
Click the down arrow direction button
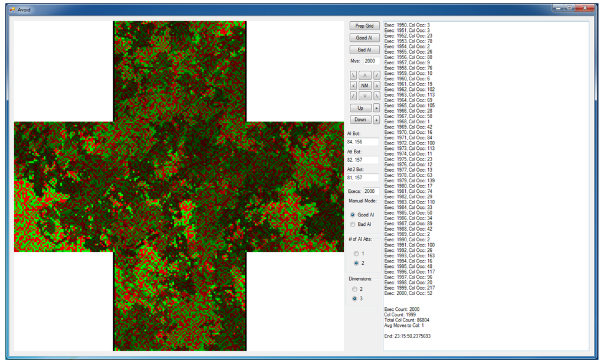click(x=365, y=96)
